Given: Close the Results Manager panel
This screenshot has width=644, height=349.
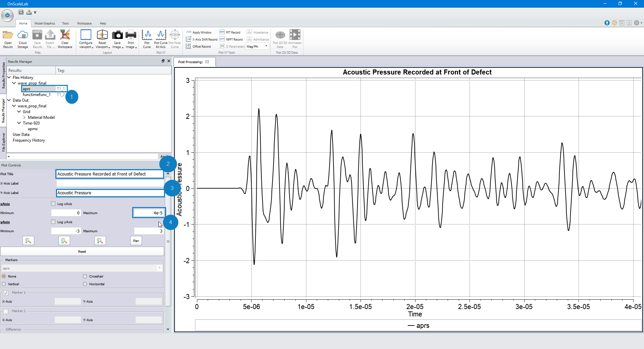Looking at the screenshot, I should [x=169, y=61].
